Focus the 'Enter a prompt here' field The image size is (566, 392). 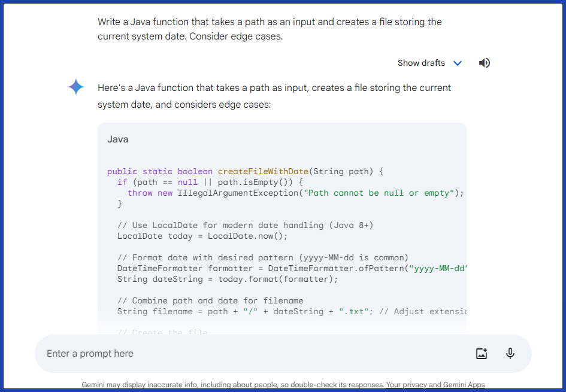[240, 353]
